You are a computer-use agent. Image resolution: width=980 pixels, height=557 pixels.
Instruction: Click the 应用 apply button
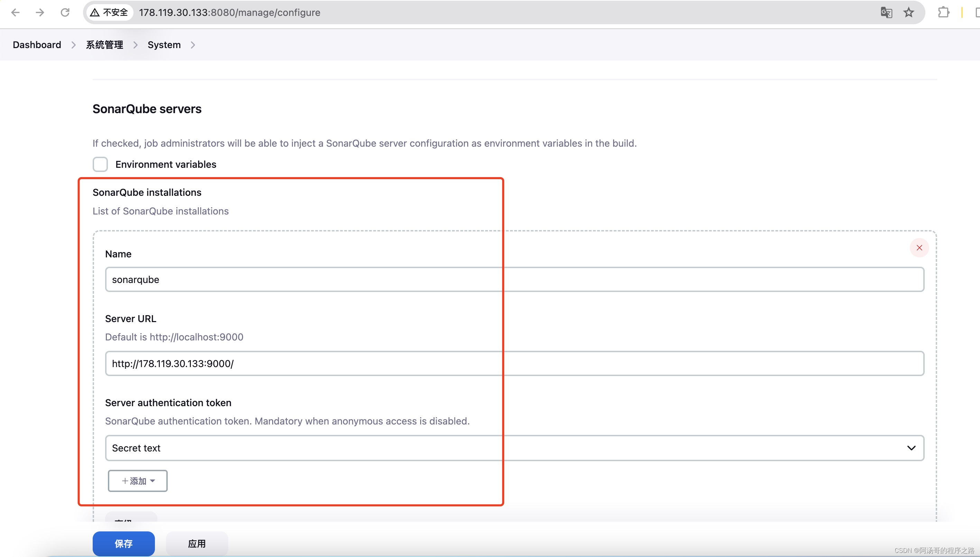tap(197, 544)
